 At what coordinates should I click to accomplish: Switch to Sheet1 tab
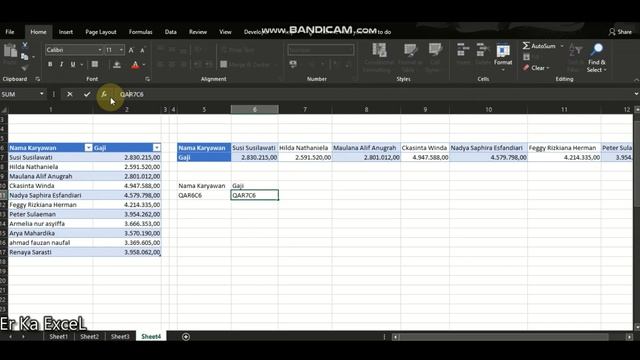pos(59,337)
